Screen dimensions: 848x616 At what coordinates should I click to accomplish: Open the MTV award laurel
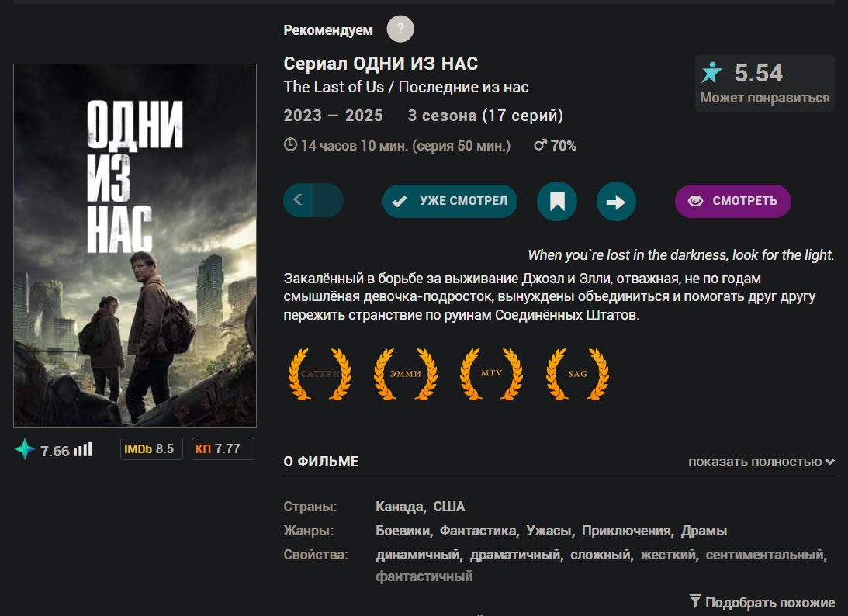tap(492, 374)
